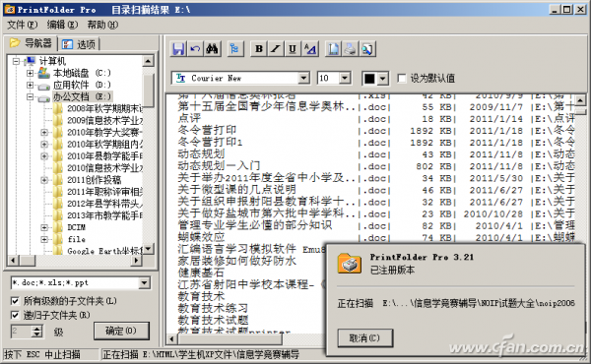Image resolution: width=591 pixels, height=364 pixels.
Task: Click the subfolder level stepper arrows
Action: click(37, 332)
